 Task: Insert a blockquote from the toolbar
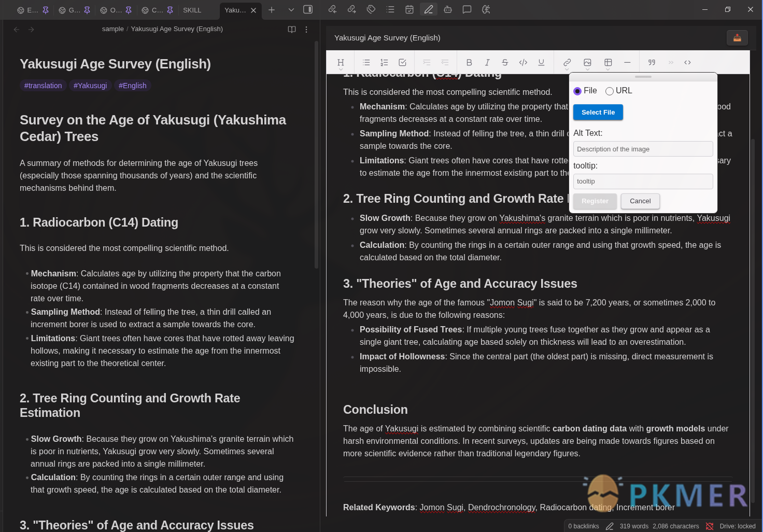[652, 63]
